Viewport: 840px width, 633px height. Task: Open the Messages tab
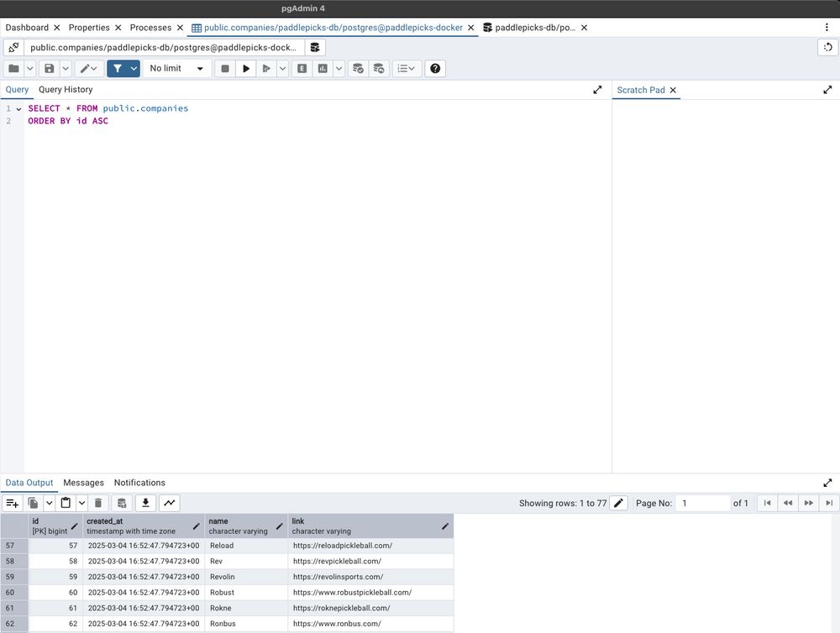pyautogui.click(x=83, y=483)
